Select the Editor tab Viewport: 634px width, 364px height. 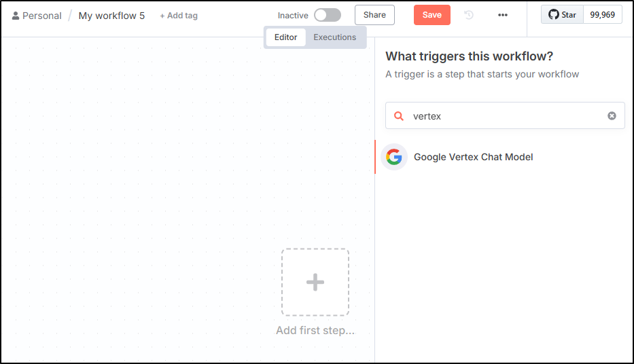[x=286, y=37]
